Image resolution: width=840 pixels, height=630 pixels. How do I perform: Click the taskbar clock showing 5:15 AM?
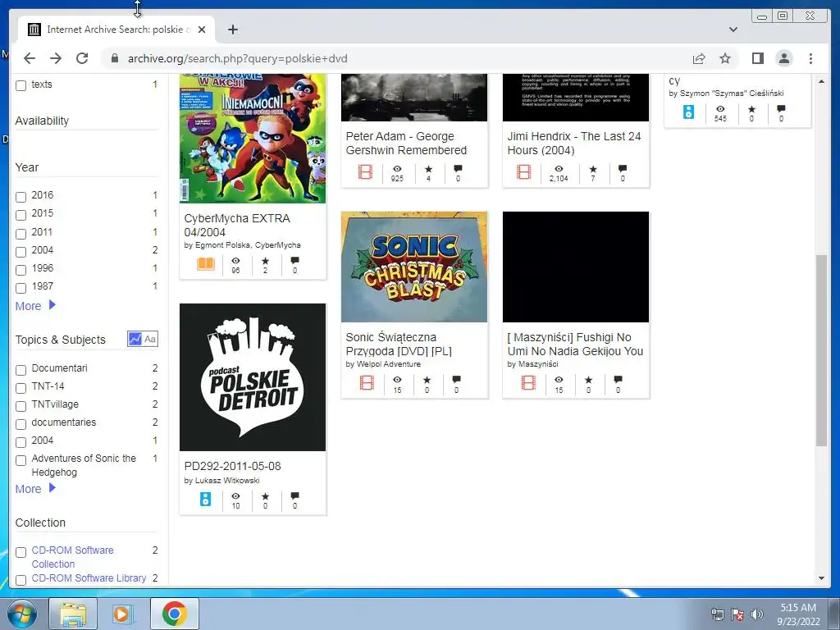pyautogui.click(x=798, y=614)
